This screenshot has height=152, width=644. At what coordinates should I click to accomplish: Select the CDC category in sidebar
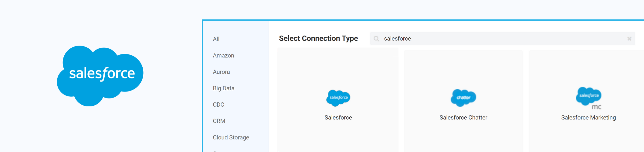[x=218, y=105]
